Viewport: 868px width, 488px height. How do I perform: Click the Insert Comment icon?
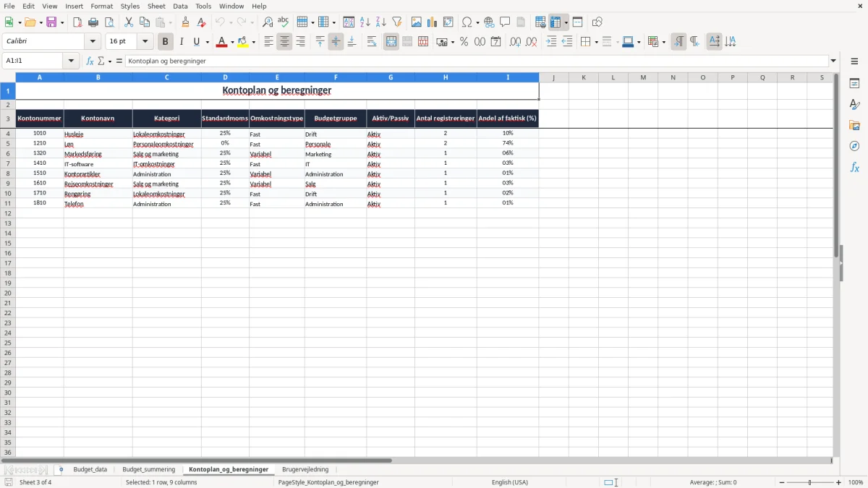tap(505, 22)
